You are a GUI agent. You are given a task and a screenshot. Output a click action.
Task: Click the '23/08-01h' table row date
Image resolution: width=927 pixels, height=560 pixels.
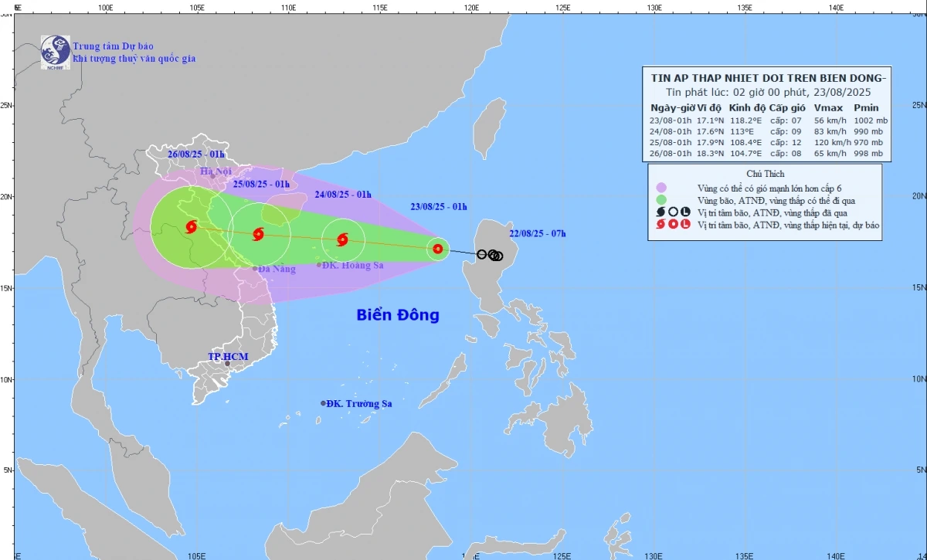coord(672,120)
